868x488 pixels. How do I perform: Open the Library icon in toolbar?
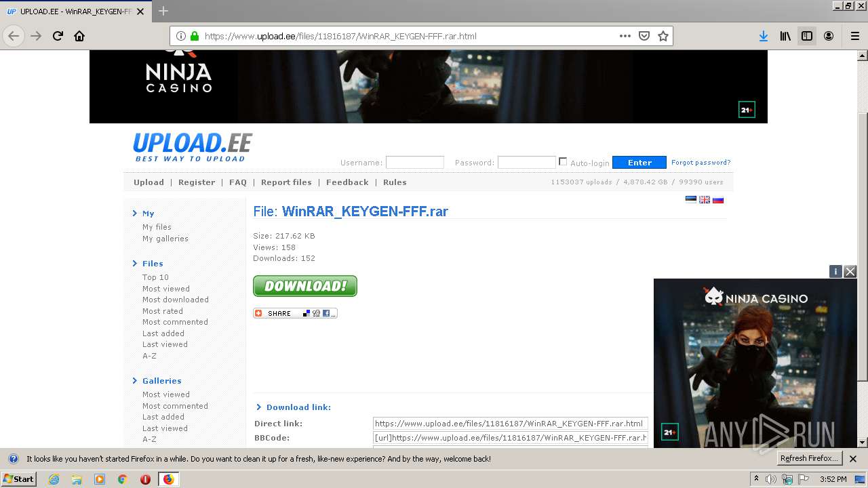point(785,37)
